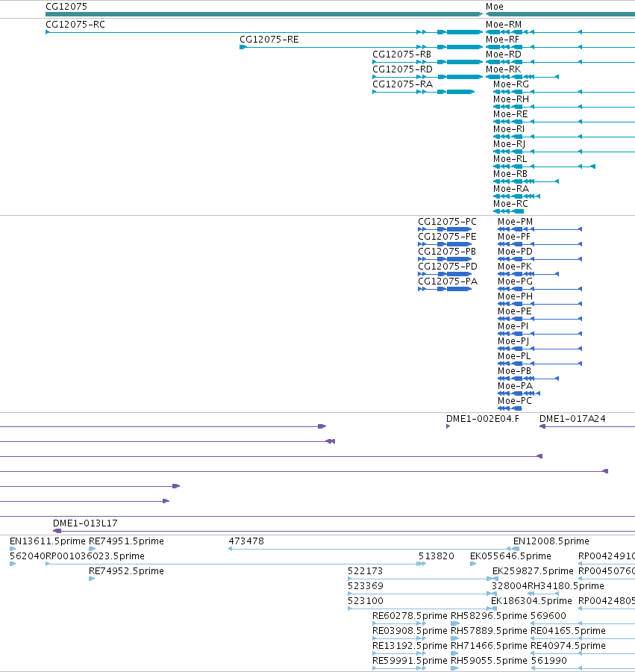Click the Moe-PD protein label
Image resolution: width=635 pixels, height=672 pixels.
[x=516, y=252]
